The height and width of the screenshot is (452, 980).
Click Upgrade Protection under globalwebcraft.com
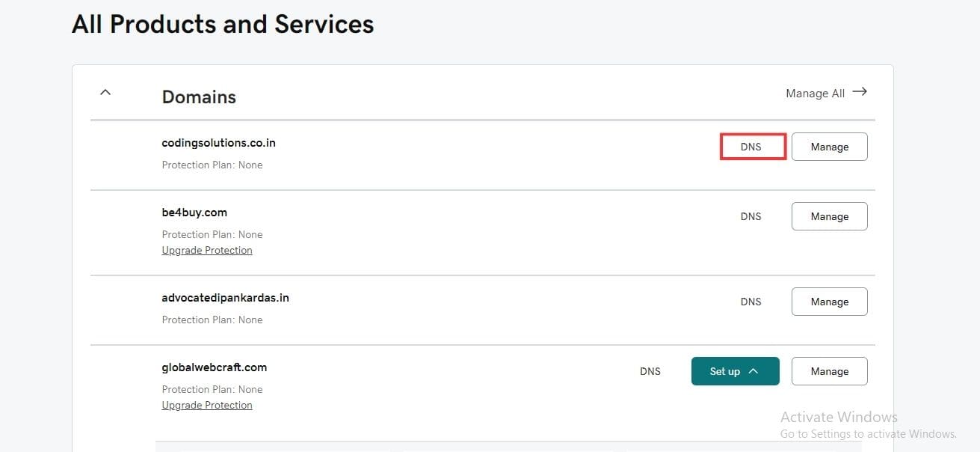(207, 405)
